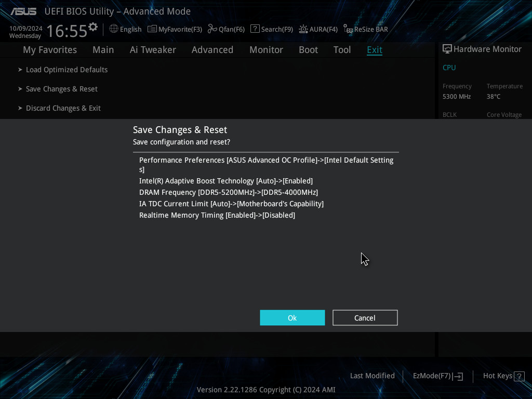Click the Last Modified link
532x399 pixels.
(x=373, y=376)
